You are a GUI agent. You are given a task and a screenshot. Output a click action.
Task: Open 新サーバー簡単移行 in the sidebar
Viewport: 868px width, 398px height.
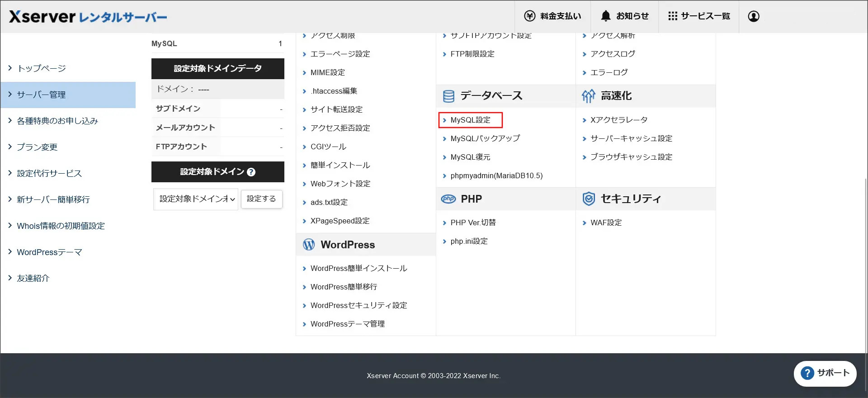(53, 200)
